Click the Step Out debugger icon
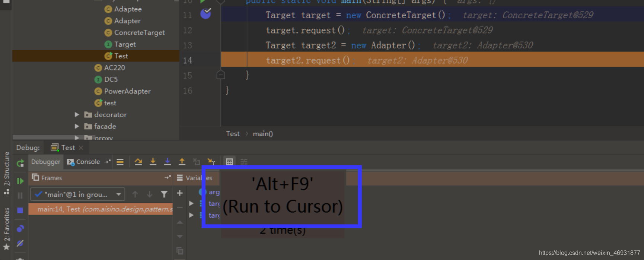 182,162
